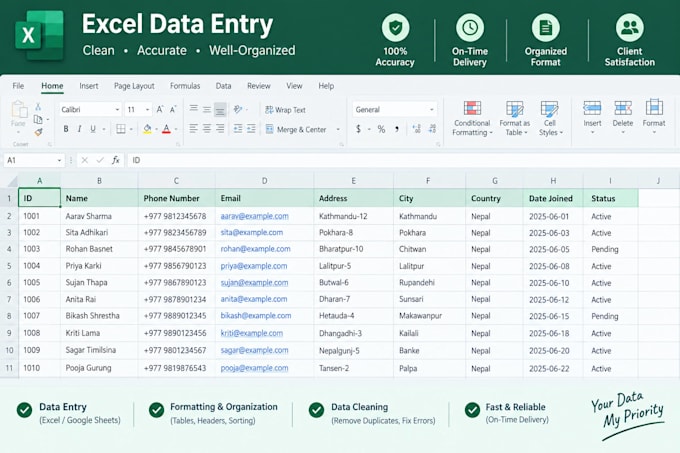Toggle Wrap Text
The width and height of the screenshot is (680, 453).
coord(285,110)
